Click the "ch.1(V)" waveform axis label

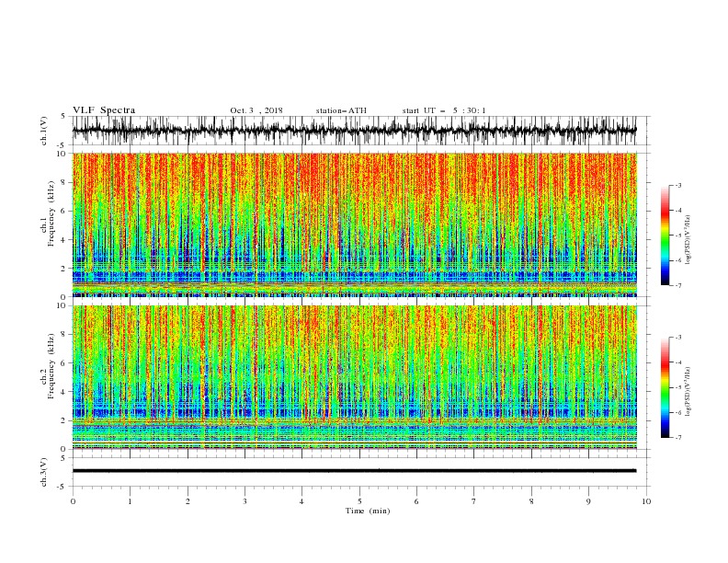[44, 131]
